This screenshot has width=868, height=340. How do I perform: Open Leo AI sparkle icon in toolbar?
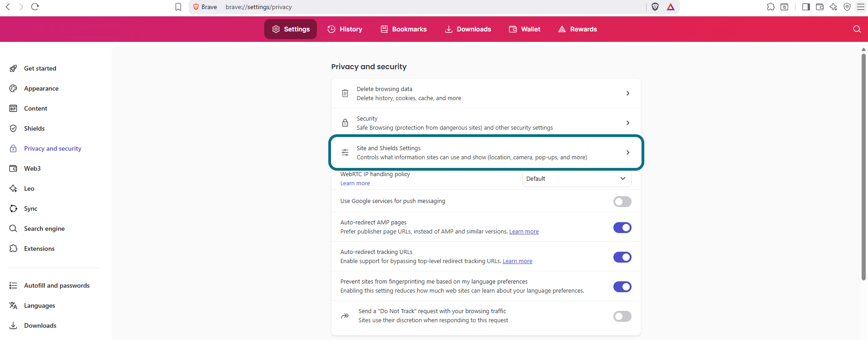(833, 7)
